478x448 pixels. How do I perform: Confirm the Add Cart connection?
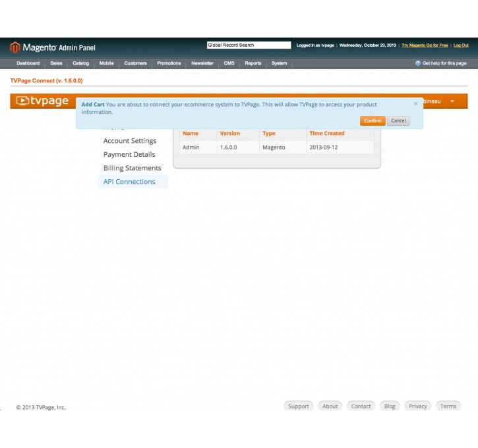point(373,121)
